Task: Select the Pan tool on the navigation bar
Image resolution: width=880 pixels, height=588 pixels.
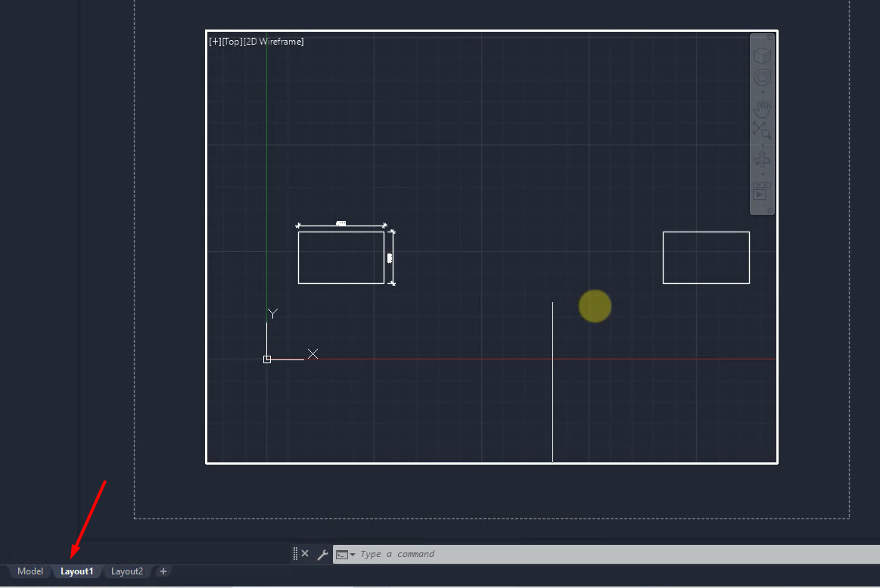Action: [762, 107]
